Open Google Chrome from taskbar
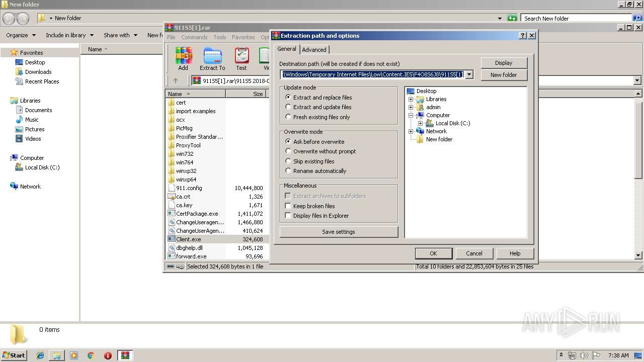This screenshot has width=644, height=362. tap(91, 355)
